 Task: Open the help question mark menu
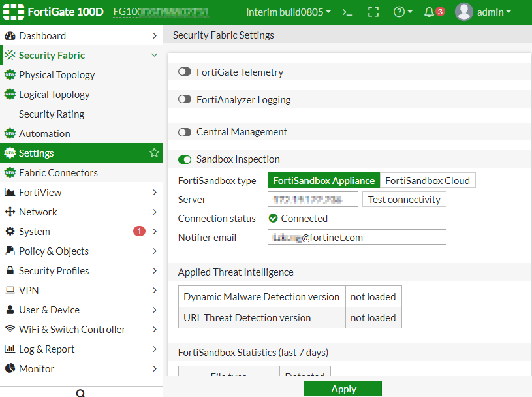403,12
